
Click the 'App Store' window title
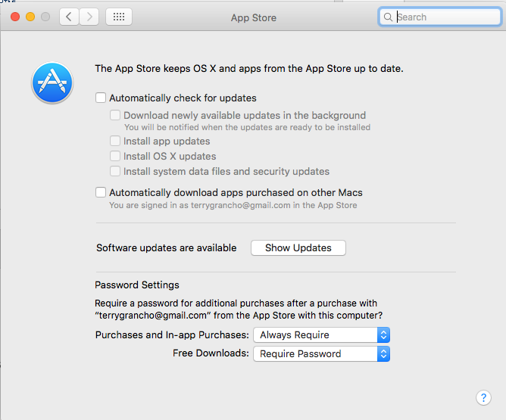pos(254,17)
